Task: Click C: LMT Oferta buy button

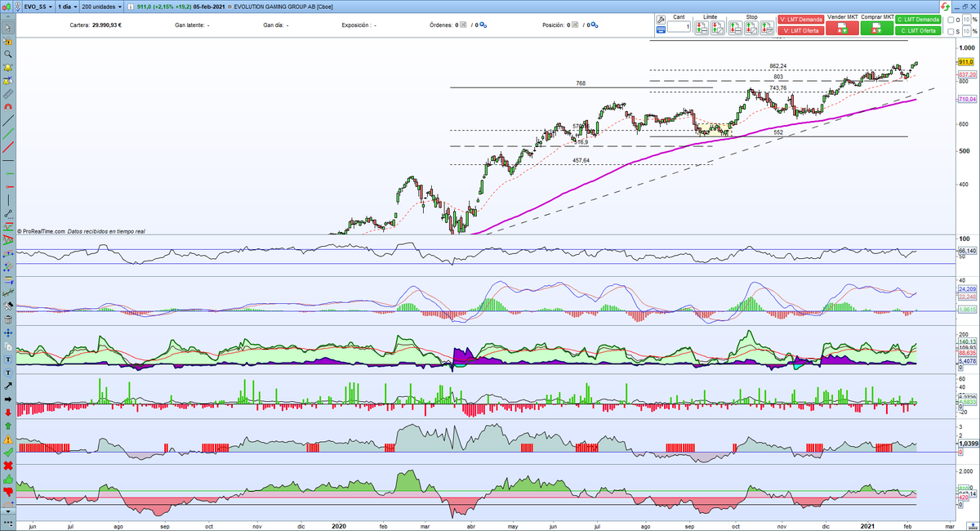Action: pyautogui.click(x=918, y=30)
